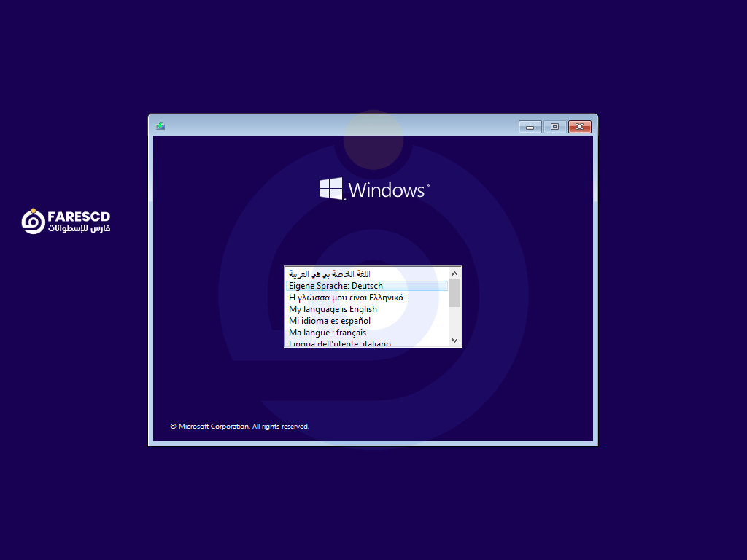
Task: Choose "Eigene Sprache: Deutsch" from the list
Action: [367, 286]
